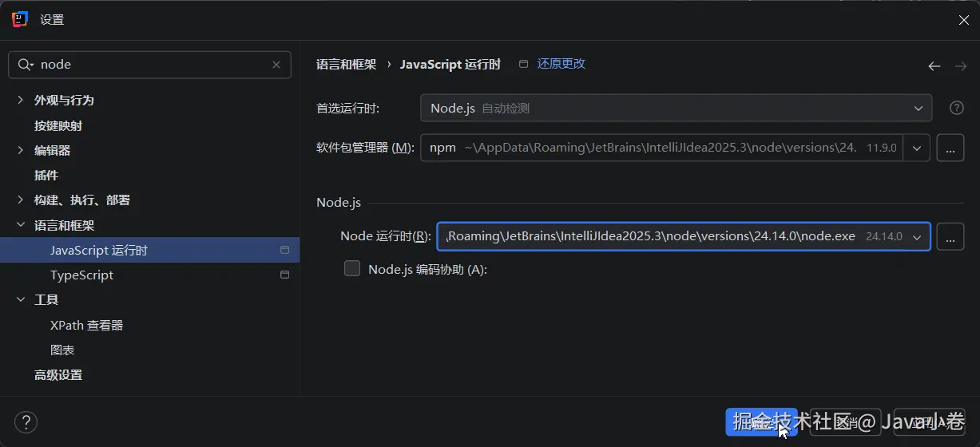Open the 首选运行时 dropdown
Image resolution: width=980 pixels, height=447 pixels.
click(676, 108)
